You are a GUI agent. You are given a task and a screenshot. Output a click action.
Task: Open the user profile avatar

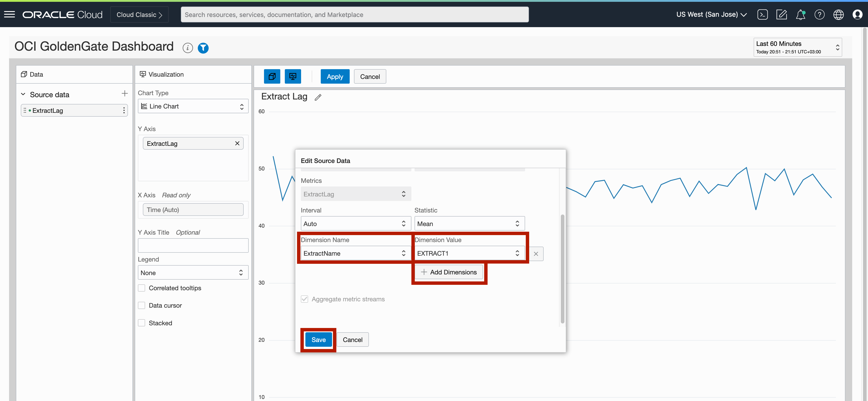(857, 14)
